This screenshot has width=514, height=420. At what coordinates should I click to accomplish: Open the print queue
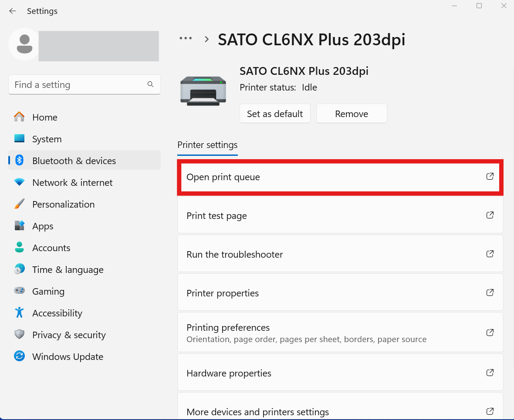coord(340,177)
